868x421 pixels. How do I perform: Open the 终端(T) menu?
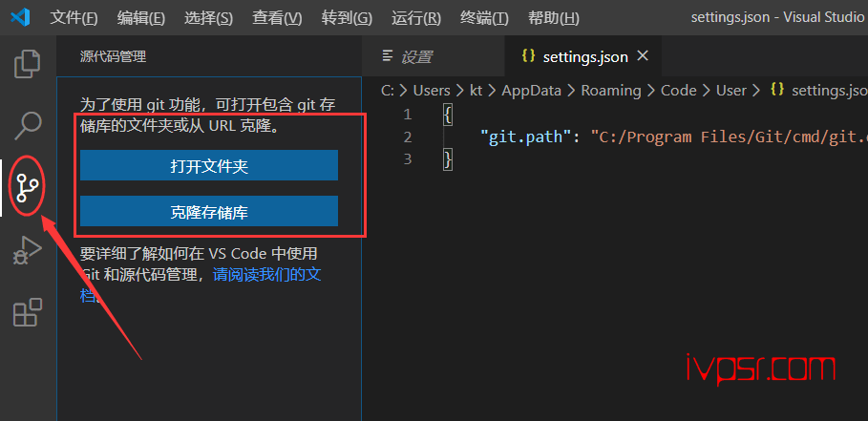(x=484, y=18)
